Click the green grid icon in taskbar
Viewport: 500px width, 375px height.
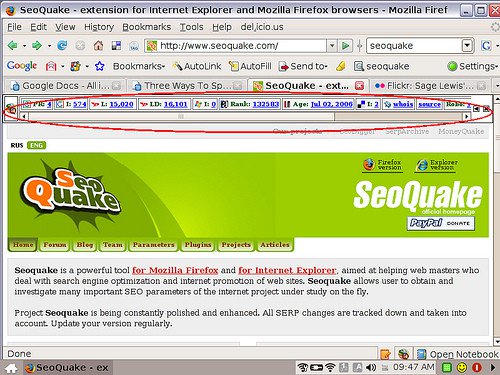pyautogui.click(x=447, y=367)
